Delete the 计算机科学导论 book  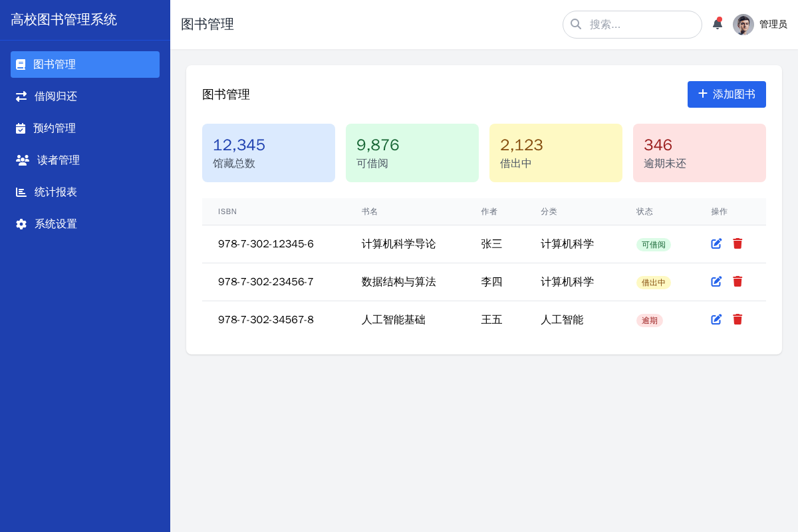tap(737, 243)
